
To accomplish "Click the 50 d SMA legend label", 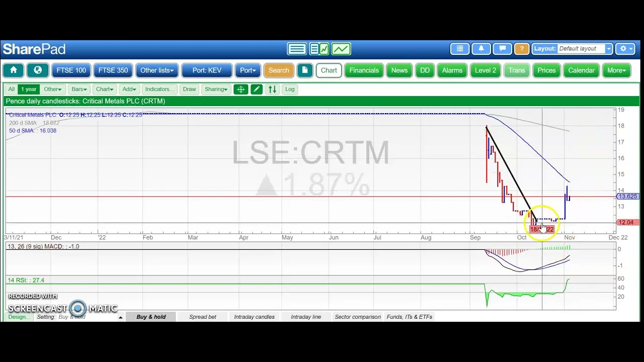I will tap(33, 131).
